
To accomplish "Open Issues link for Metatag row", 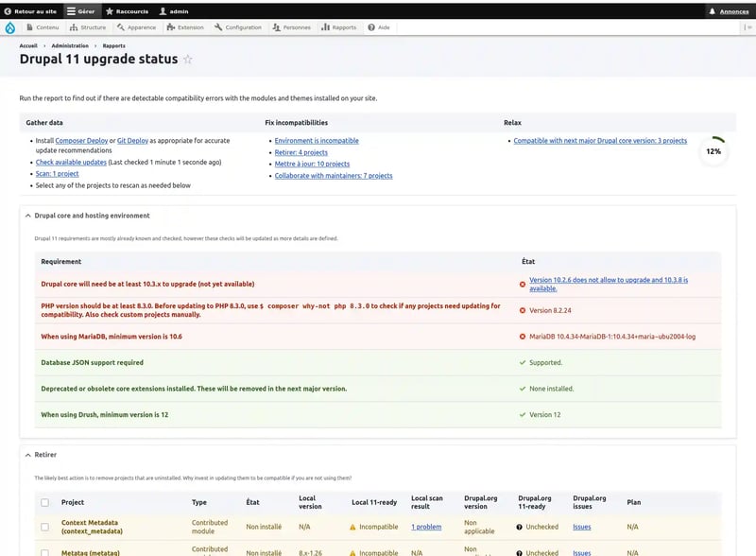I will click(582, 553).
